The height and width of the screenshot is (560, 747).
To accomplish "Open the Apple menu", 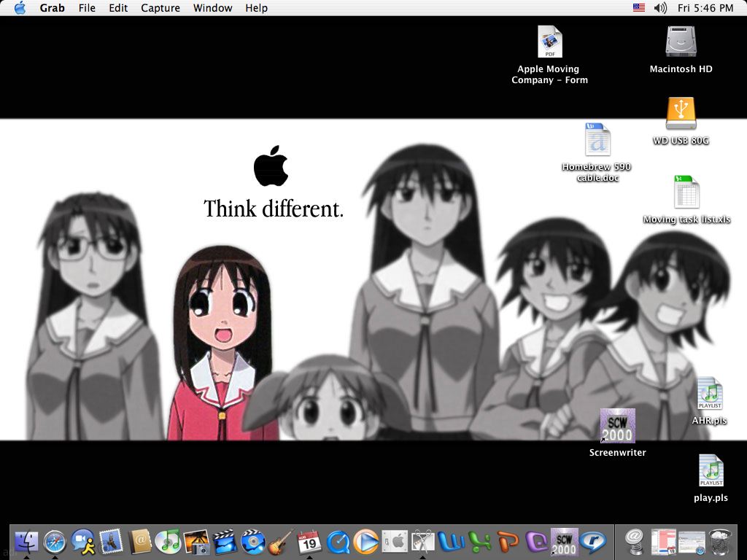I will (20, 7).
